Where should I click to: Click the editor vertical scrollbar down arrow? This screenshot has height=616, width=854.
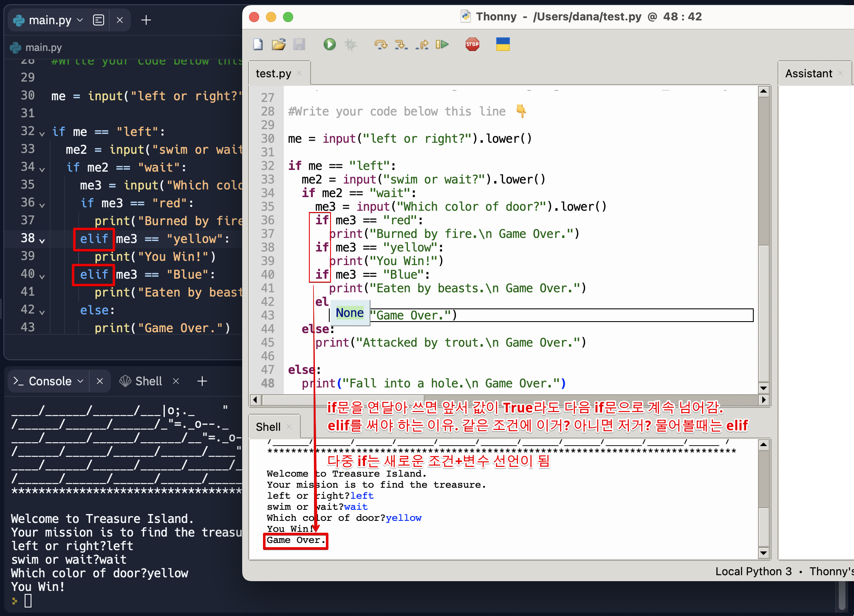tap(764, 387)
